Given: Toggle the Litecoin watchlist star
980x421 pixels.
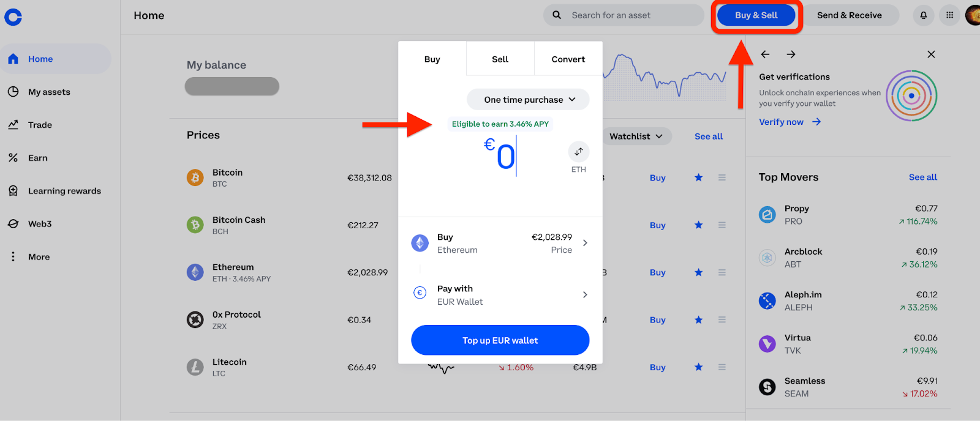Looking at the screenshot, I should [698, 367].
